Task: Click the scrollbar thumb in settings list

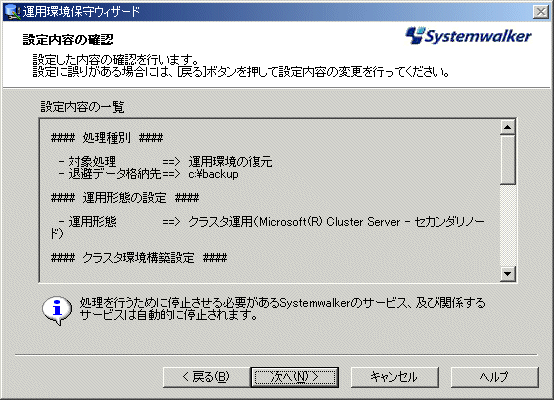Action: point(508,160)
